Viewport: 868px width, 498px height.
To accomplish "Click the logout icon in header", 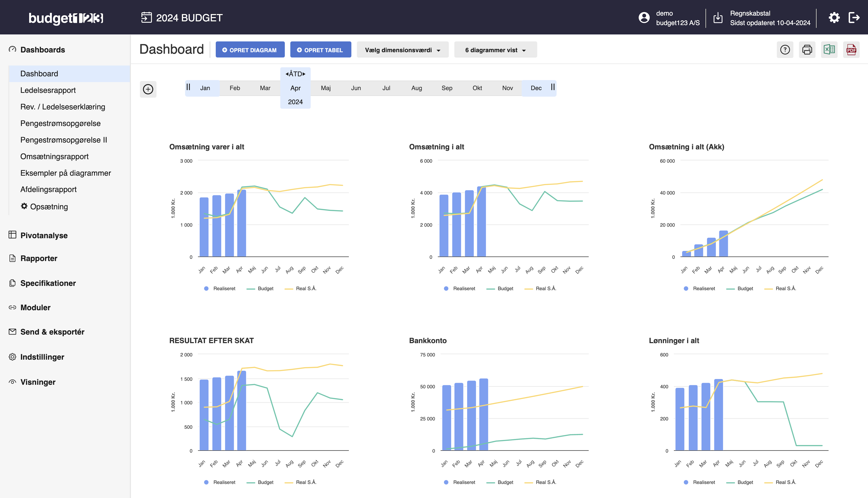I will tap(854, 18).
